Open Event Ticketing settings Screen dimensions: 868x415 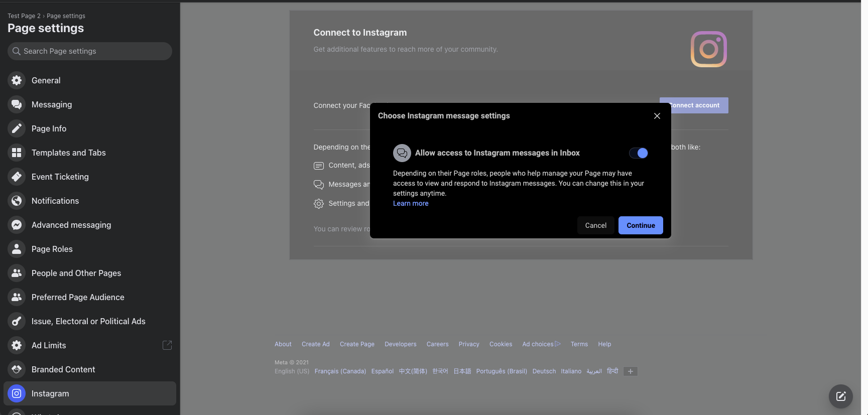pyautogui.click(x=90, y=177)
